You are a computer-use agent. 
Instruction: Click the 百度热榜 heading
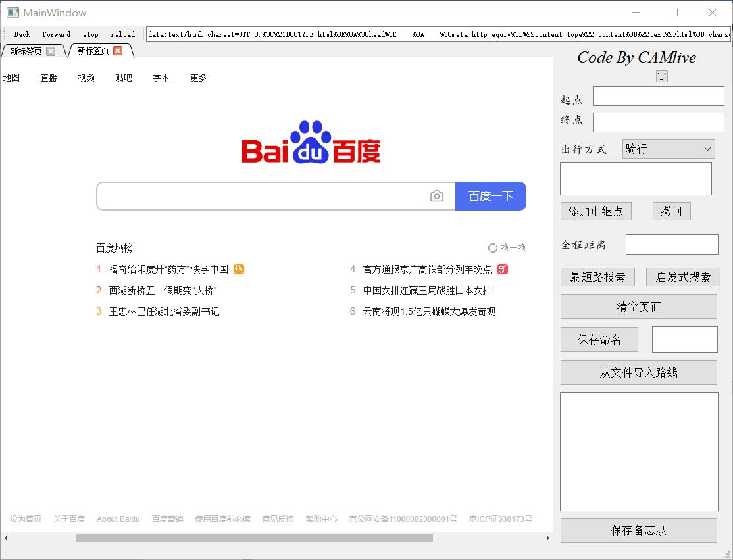[x=114, y=248]
